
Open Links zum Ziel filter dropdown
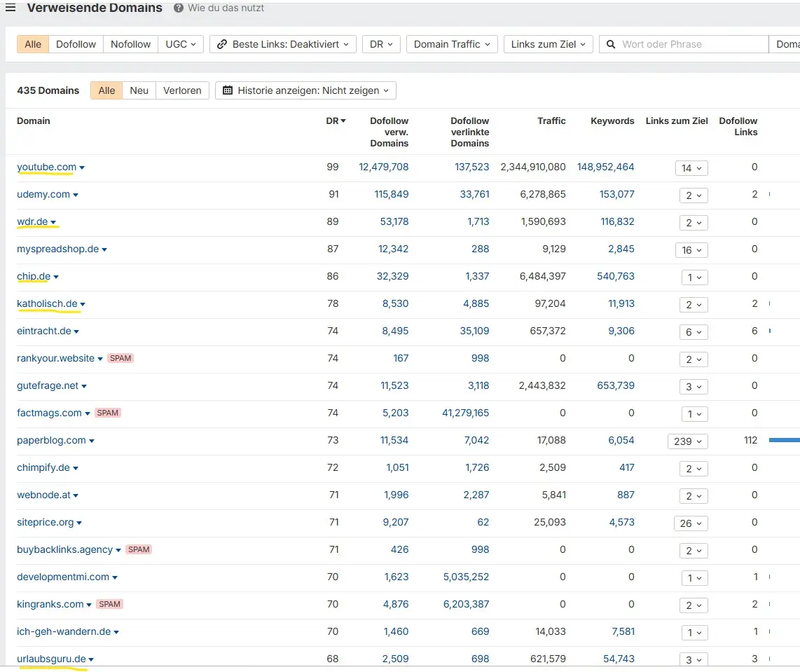(548, 44)
